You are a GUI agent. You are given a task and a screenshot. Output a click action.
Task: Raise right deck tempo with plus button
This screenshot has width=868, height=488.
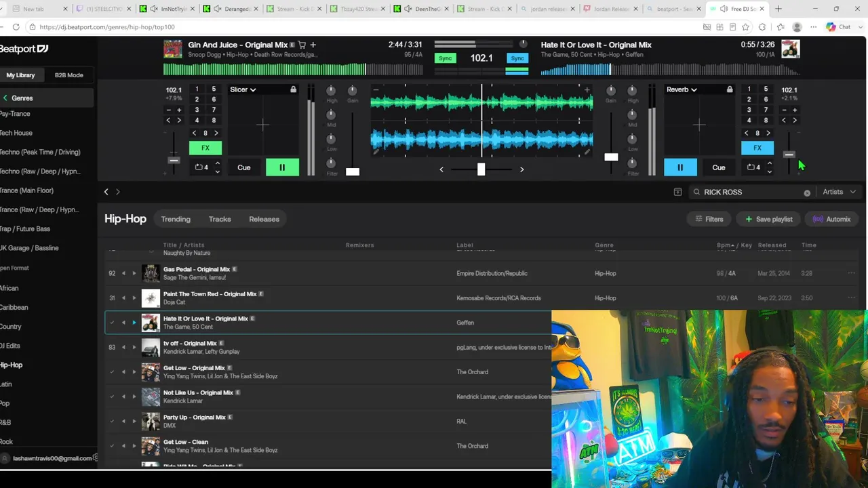click(795, 110)
